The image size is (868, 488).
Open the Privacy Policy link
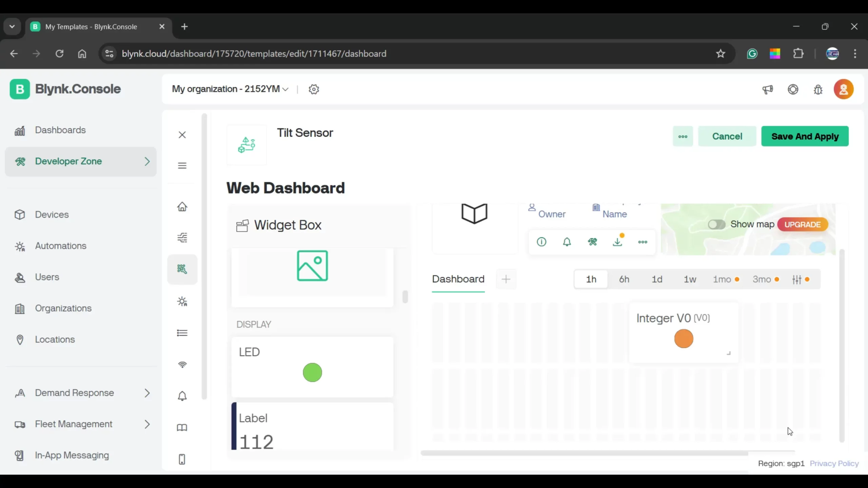tap(834, 463)
